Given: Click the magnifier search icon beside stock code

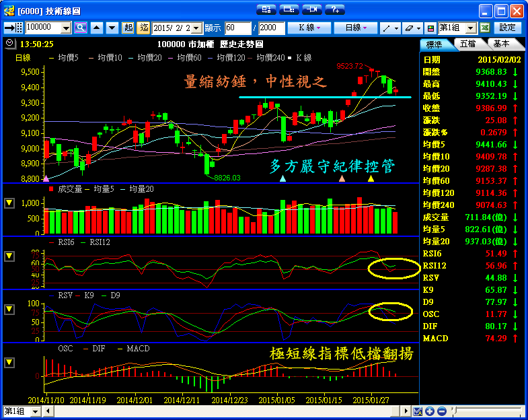Looking at the screenshot, I should point(80,28).
